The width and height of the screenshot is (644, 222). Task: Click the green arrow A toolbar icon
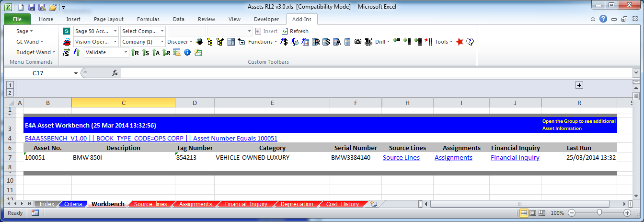(156, 52)
